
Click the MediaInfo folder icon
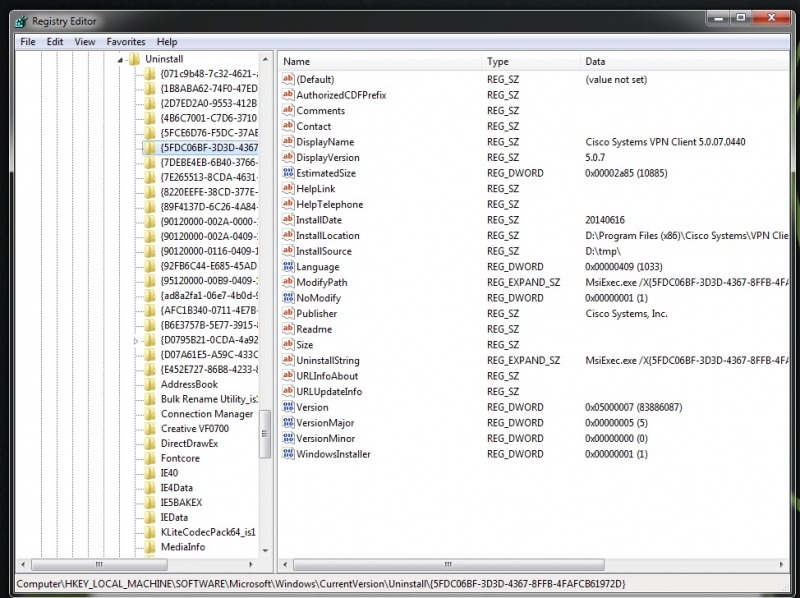(x=149, y=547)
